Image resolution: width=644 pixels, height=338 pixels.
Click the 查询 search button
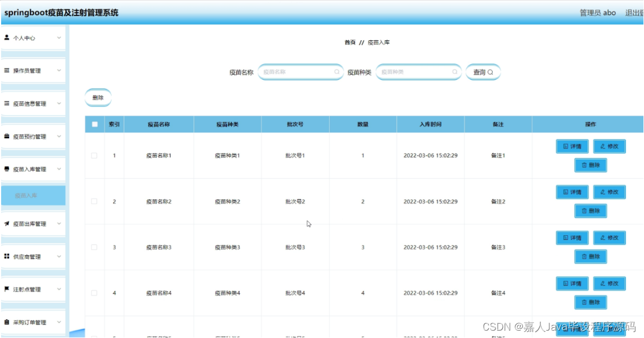483,72
